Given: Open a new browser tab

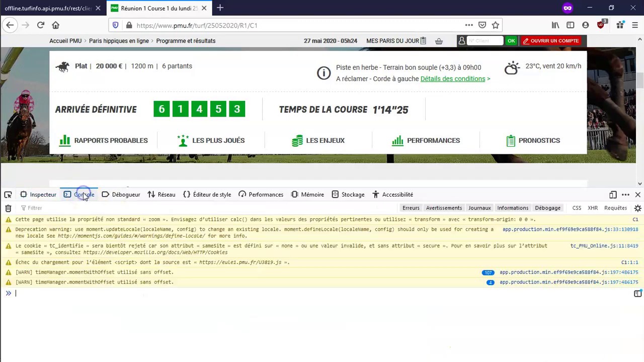Looking at the screenshot, I should (220, 8).
